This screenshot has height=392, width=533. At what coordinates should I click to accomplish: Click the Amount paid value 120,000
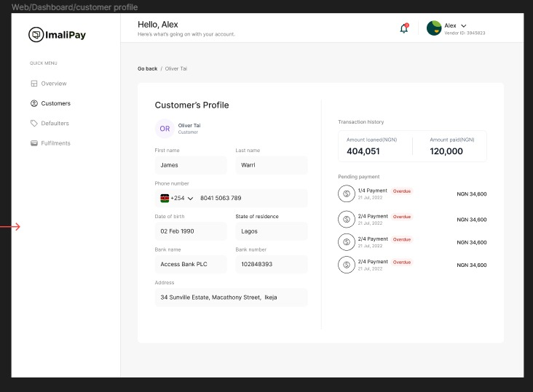pyautogui.click(x=446, y=151)
